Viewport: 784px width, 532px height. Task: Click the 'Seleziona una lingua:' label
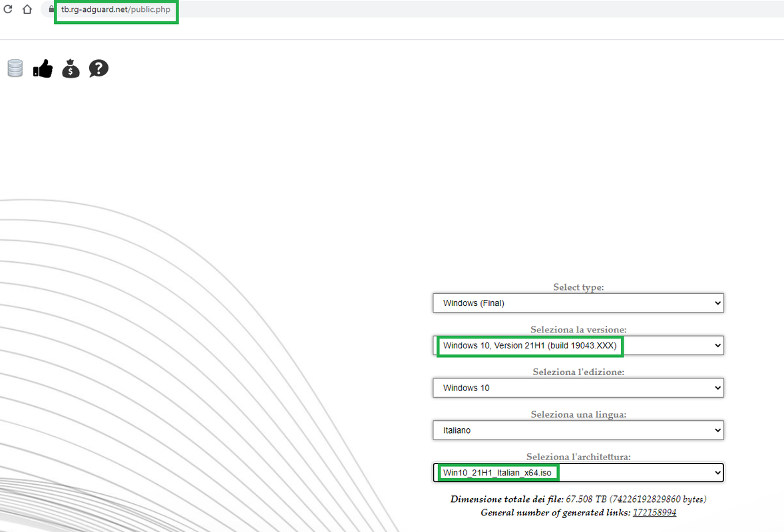(578, 414)
